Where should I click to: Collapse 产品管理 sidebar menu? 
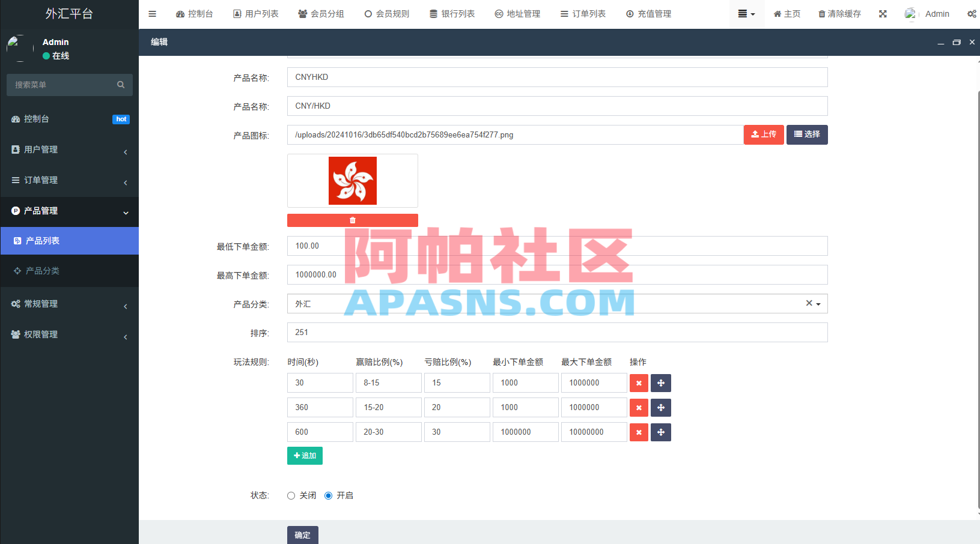coord(70,211)
